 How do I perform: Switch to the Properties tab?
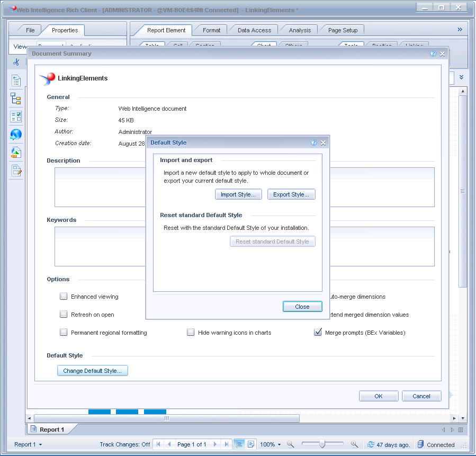coord(65,30)
